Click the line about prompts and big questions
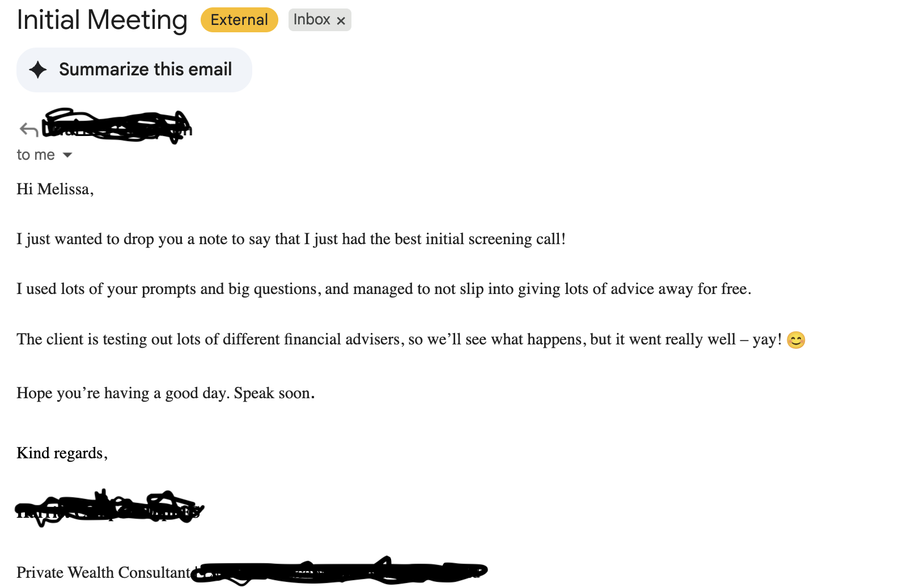The image size is (916, 588). click(383, 289)
